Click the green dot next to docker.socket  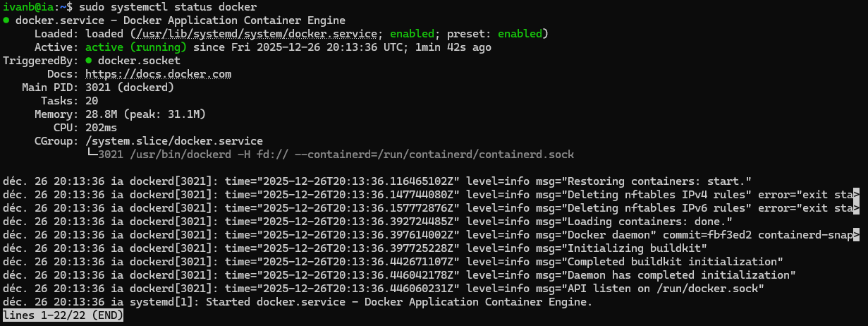(x=89, y=61)
